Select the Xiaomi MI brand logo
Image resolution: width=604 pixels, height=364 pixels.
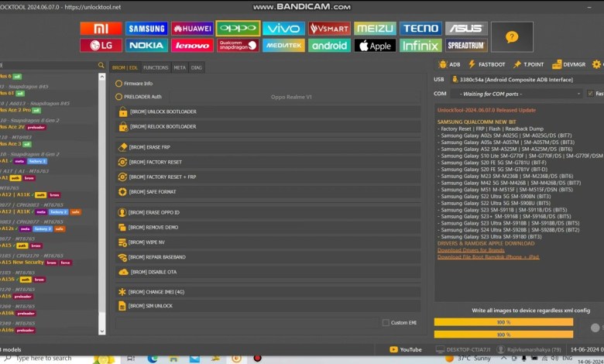(x=101, y=29)
